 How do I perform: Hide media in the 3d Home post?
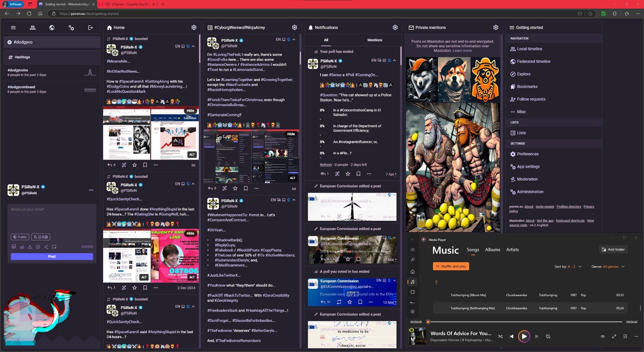click(191, 111)
